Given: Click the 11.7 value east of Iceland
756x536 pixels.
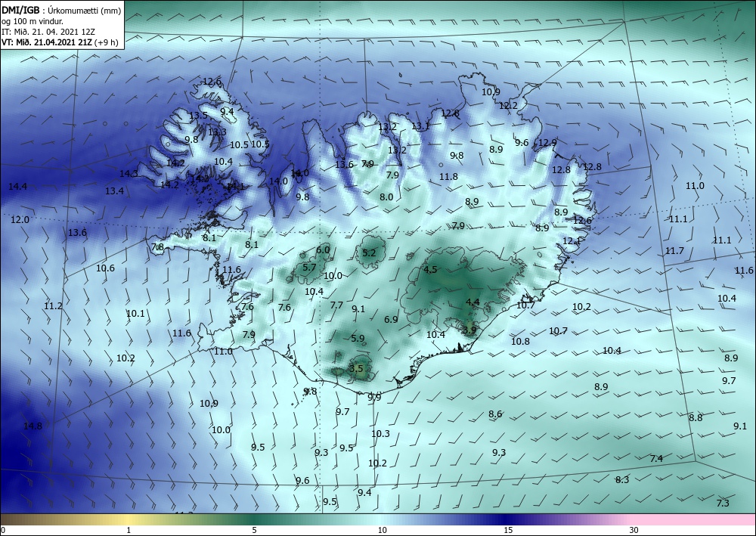Looking at the screenshot, I should (x=674, y=251).
